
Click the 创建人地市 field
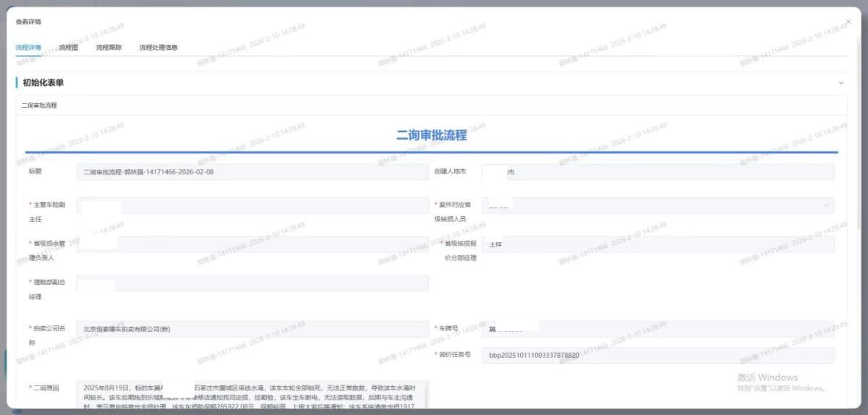coord(657,172)
